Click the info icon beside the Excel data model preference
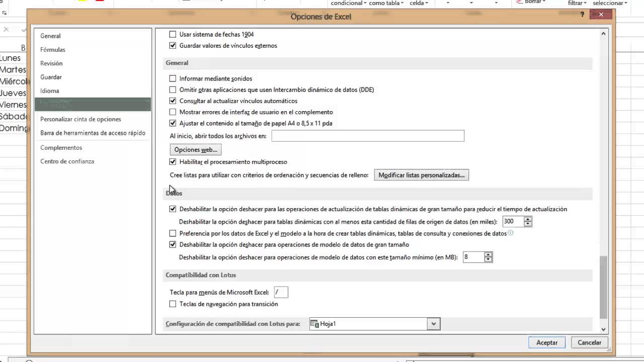This screenshot has height=362, width=644. 511,233
